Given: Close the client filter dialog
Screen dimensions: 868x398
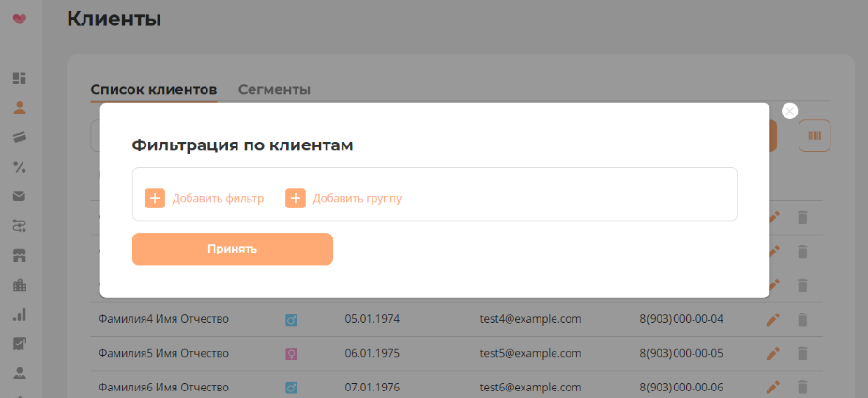Looking at the screenshot, I should (790, 111).
